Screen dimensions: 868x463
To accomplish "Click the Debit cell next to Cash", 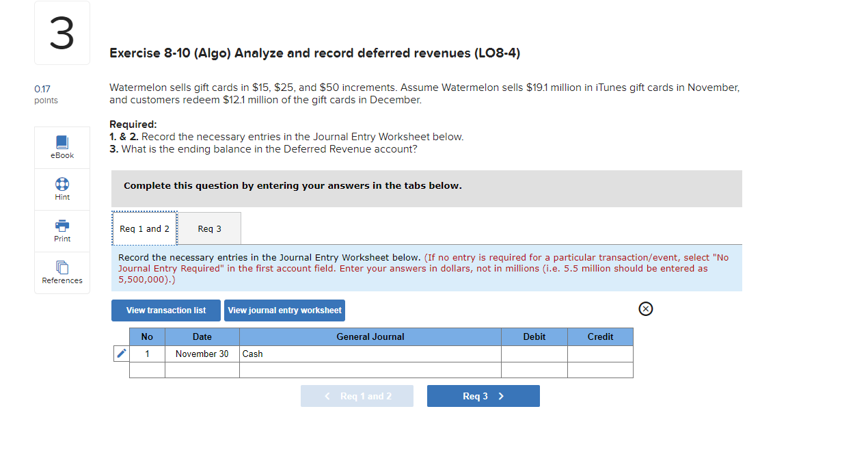I will point(534,354).
